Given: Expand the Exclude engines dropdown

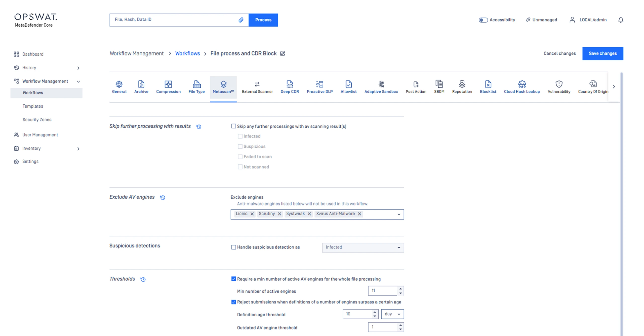Looking at the screenshot, I should [399, 214].
